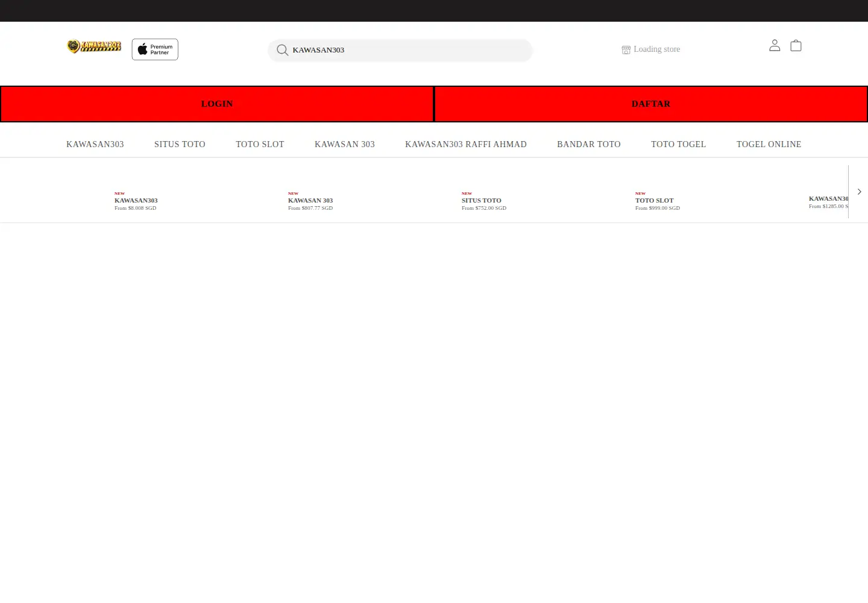Viewport: 868px width, 603px height.
Task: Click the Apple Premium Partner badge
Action: (155, 49)
